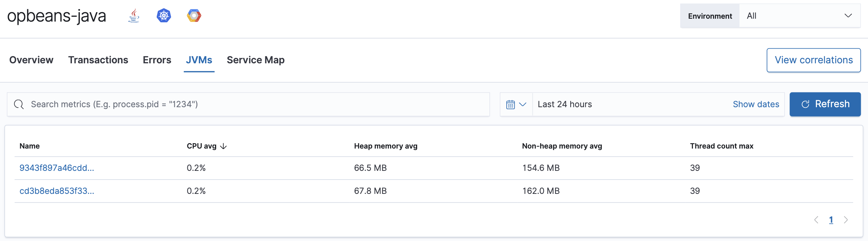Open the calendar quick date menu
The width and height of the screenshot is (868, 241).
tap(516, 104)
